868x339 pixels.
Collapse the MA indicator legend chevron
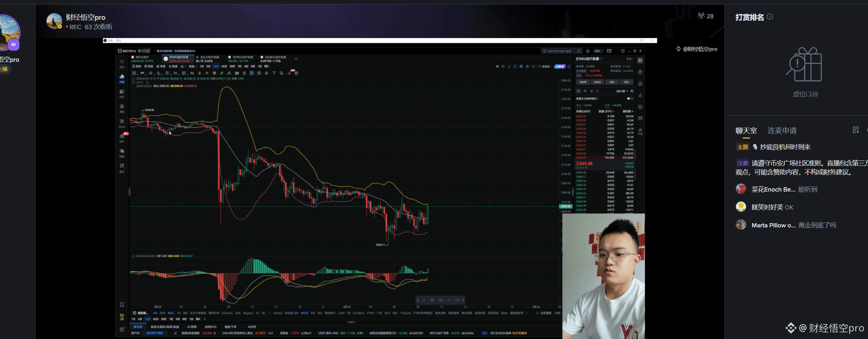(133, 82)
